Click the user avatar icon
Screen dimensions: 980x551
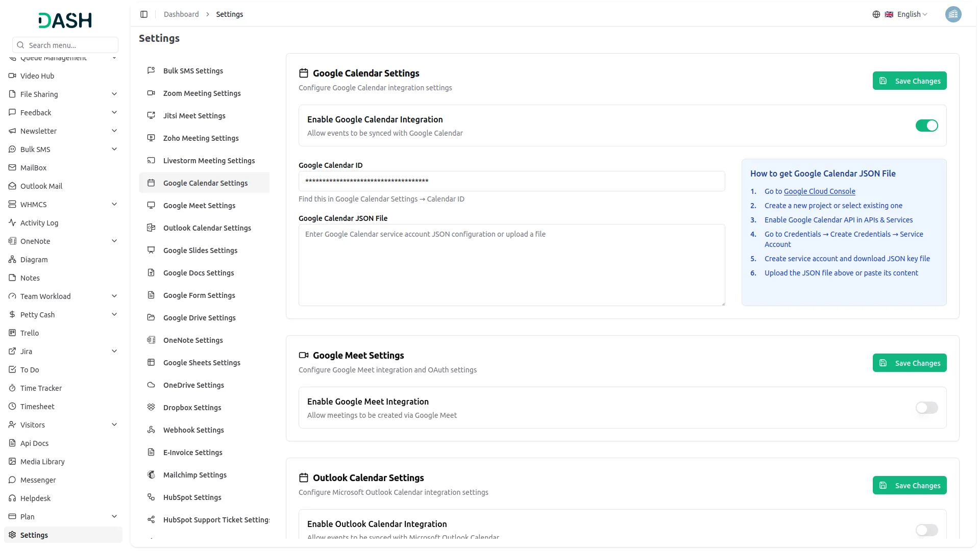(x=953, y=14)
